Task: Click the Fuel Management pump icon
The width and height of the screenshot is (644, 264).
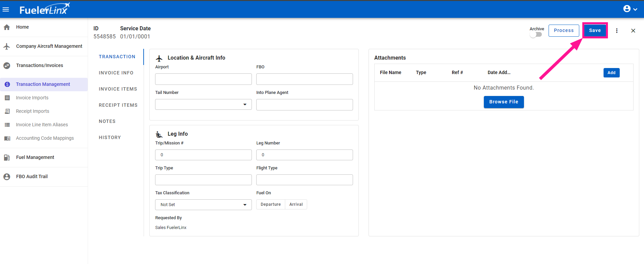Action: click(7, 158)
